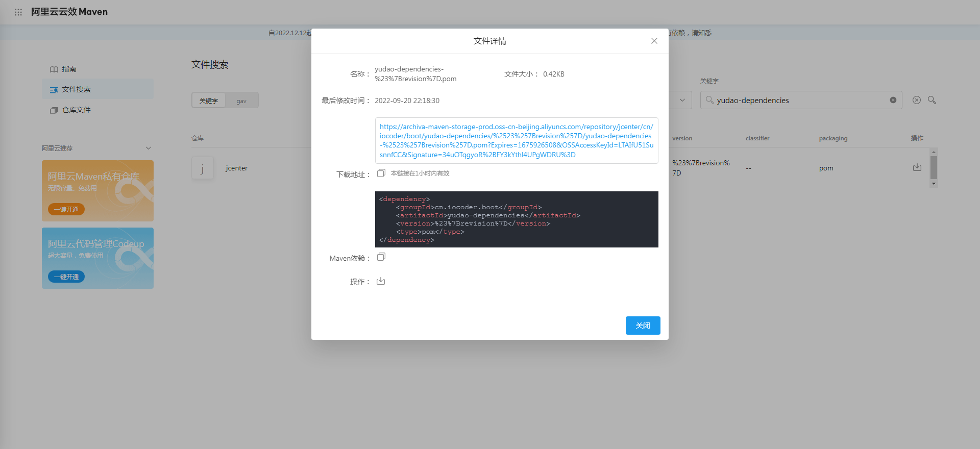Click 一键开通 on the Codeup card
980x449 pixels.
point(66,277)
